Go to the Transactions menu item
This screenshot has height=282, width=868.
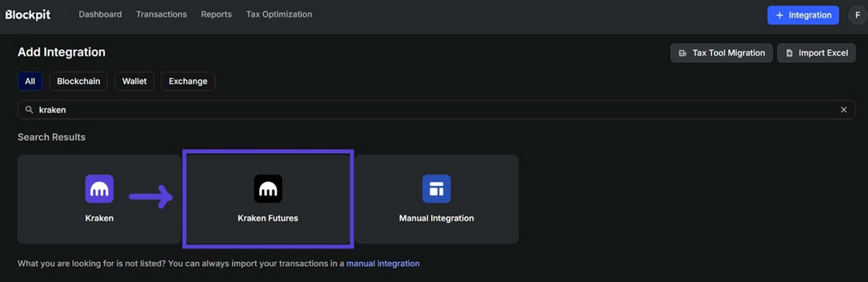pyautogui.click(x=161, y=15)
